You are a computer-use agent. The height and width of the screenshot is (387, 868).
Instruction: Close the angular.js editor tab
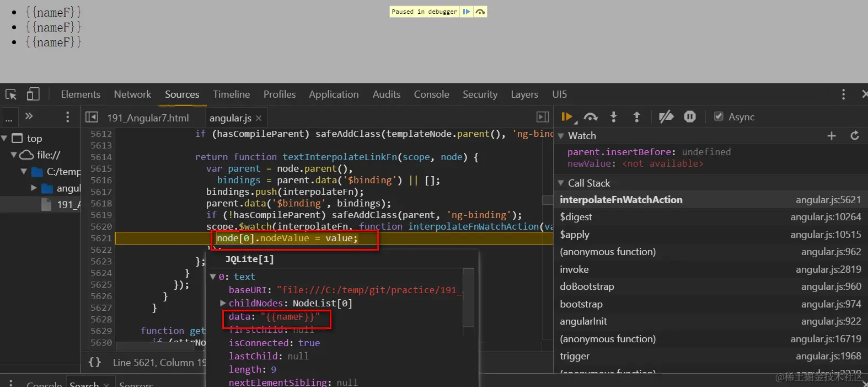259,118
